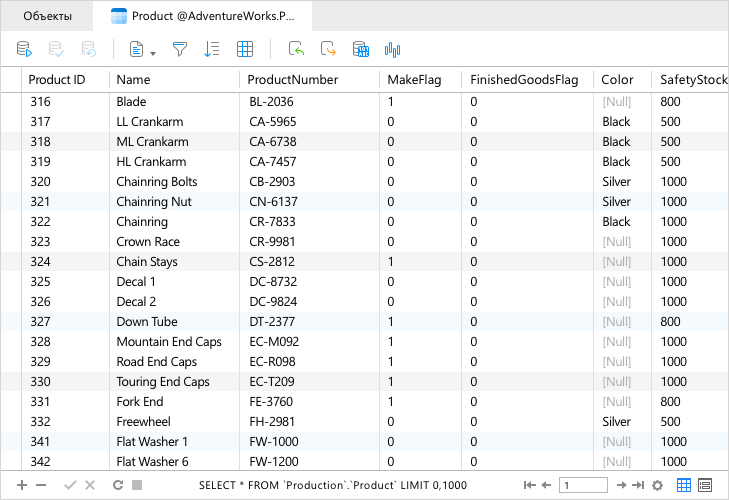Viewport: 729px width, 500px height.
Task: Open dropdown arrow next to text icon
Action: [153, 53]
